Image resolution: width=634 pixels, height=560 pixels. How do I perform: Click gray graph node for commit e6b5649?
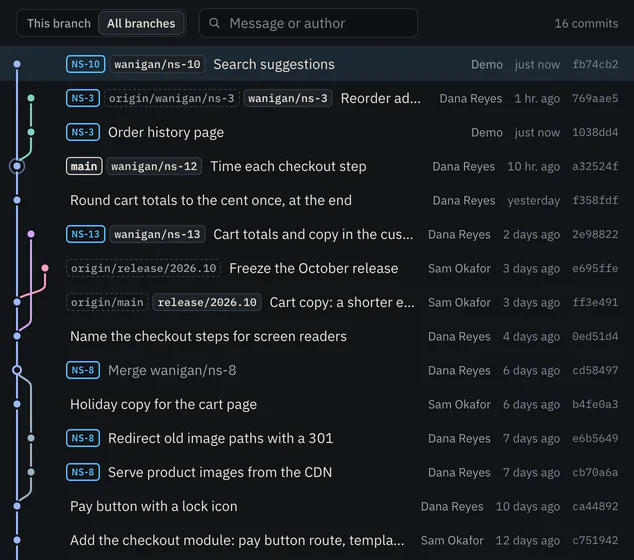31,437
